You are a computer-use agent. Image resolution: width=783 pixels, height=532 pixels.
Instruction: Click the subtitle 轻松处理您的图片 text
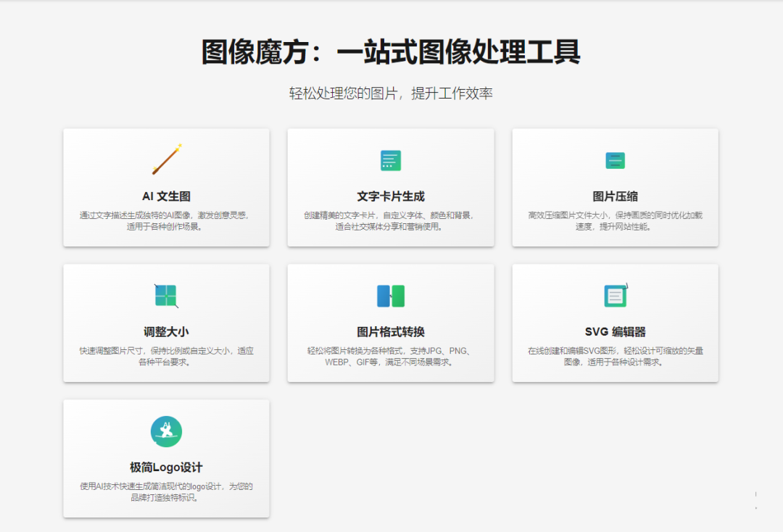[x=391, y=93]
